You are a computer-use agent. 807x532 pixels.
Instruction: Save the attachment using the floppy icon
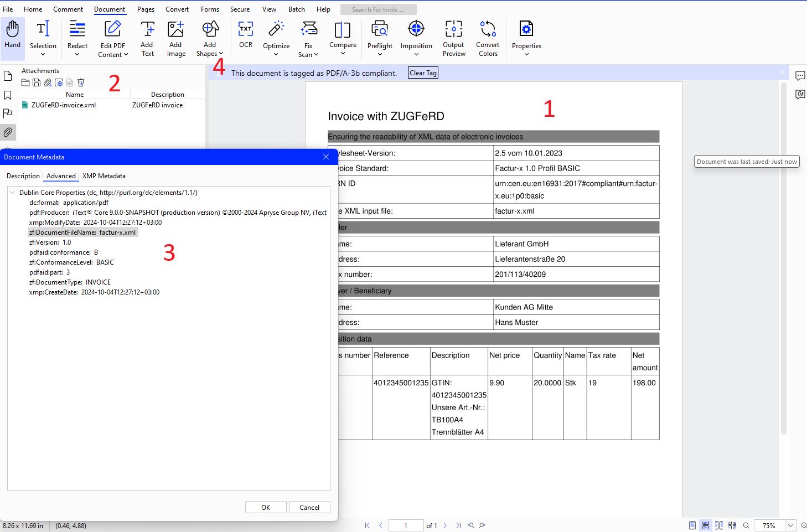click(x=37, y=82)
